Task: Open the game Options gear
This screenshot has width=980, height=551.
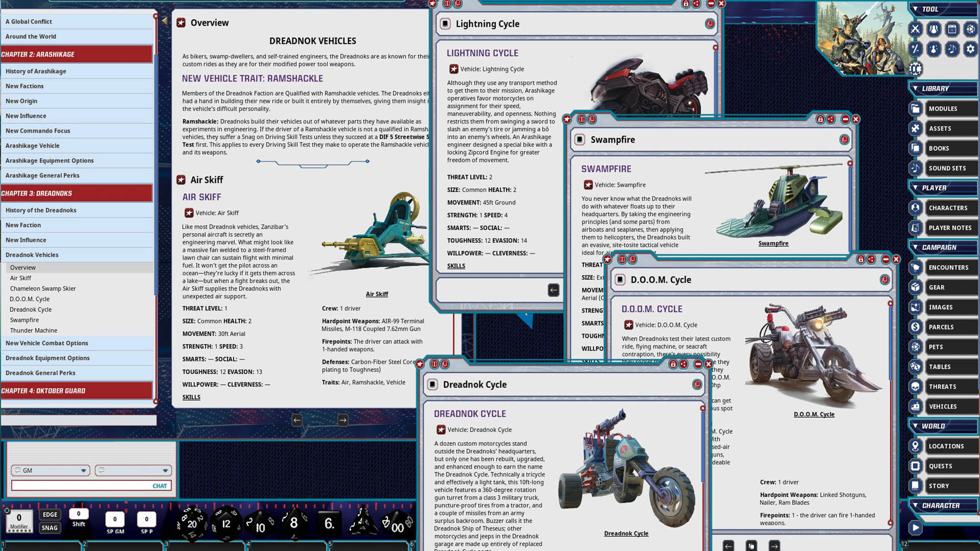Action: (x=970, y=49)
